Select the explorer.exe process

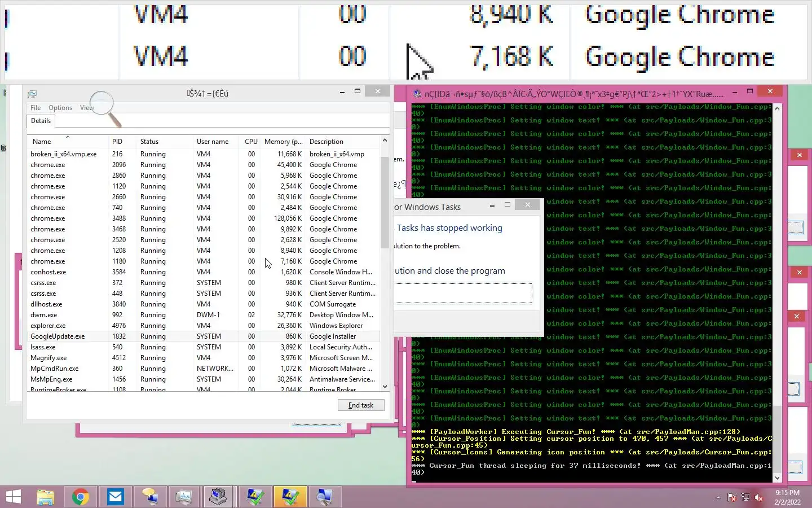203,326
